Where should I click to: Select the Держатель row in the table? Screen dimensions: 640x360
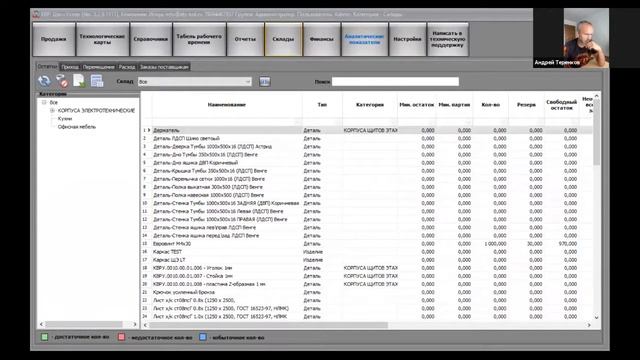coord(367,130)
